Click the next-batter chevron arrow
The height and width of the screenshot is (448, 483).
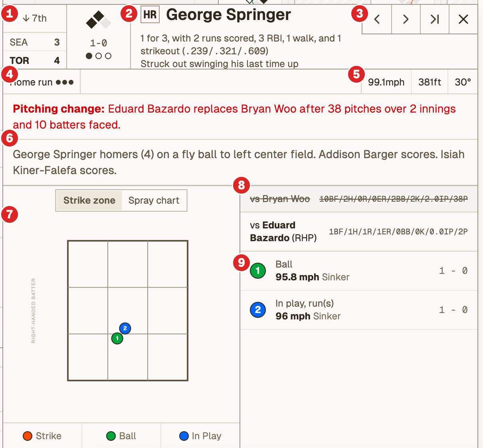click(x=406, y=19)
